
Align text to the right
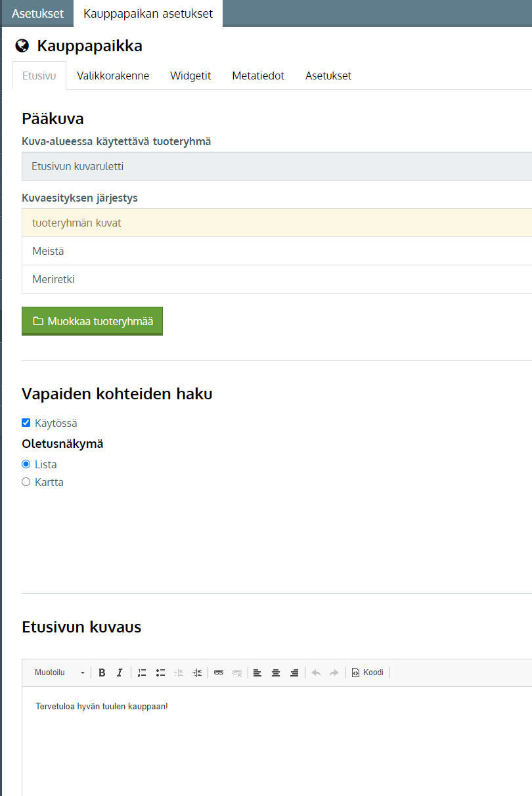pos(294,673)
